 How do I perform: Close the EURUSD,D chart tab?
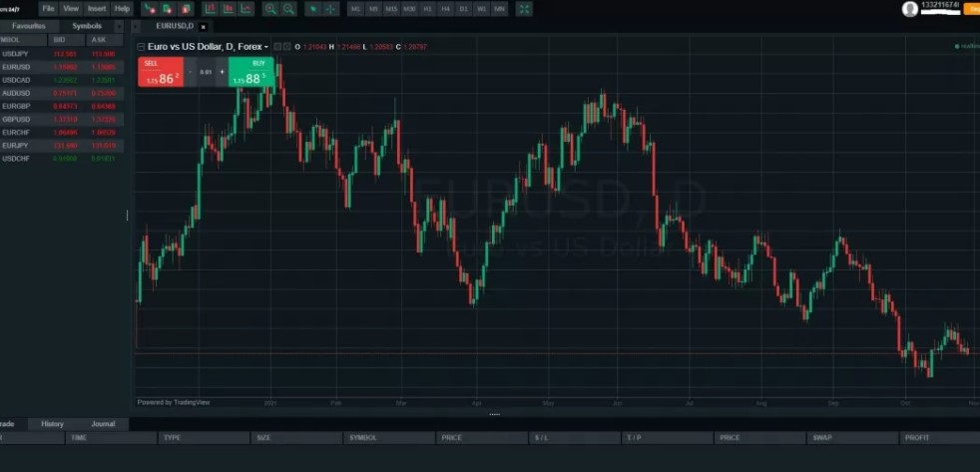click(x=204, y=27)
